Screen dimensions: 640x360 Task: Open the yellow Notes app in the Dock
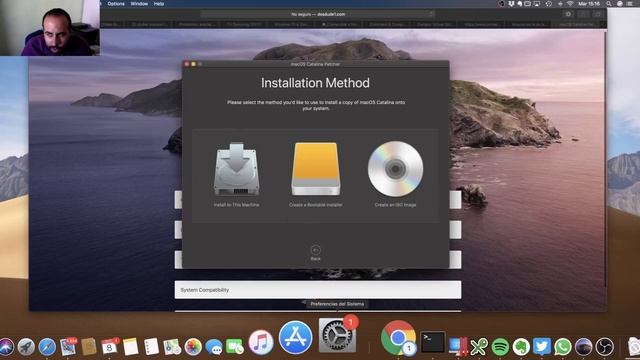131,347
